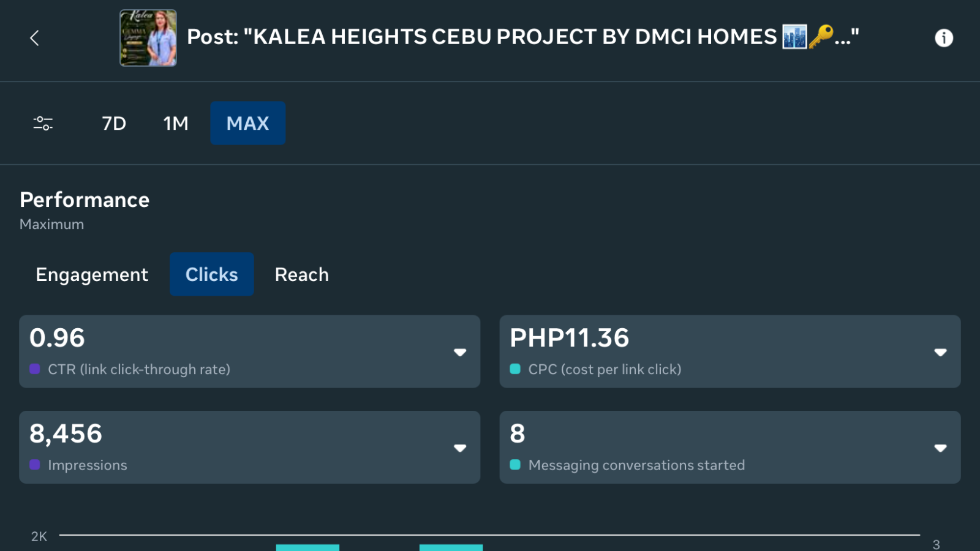
Task: Select the 1M time range
Action: [x=176, y=123]
